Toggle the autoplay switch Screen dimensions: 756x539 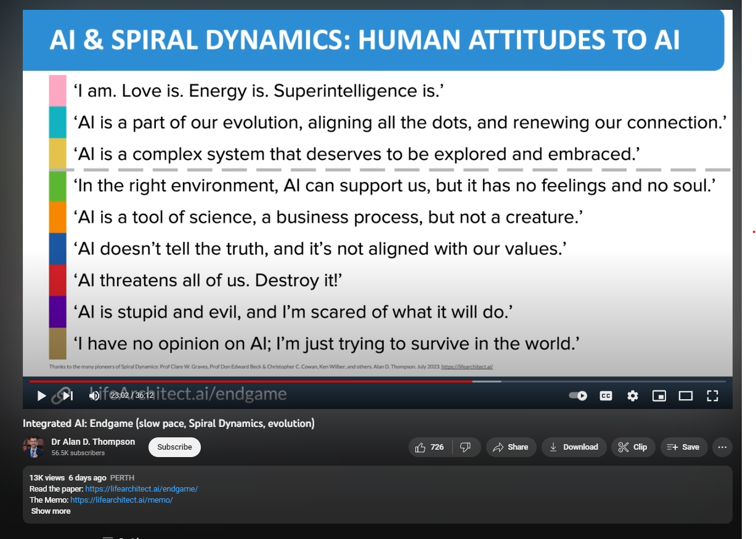[578, 395]
